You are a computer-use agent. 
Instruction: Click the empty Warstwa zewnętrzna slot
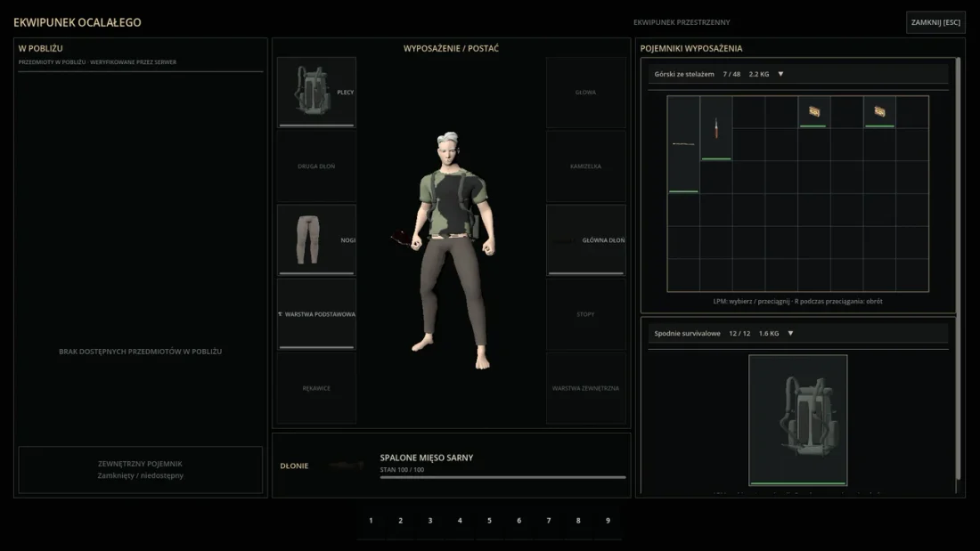[x=585, y=388]
